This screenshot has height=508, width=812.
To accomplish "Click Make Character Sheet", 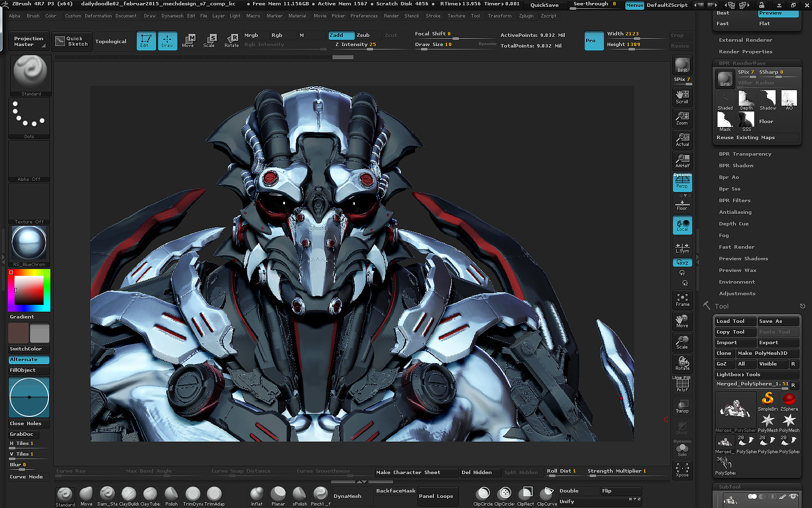I will pyautogui.click(x=416, y=473).
